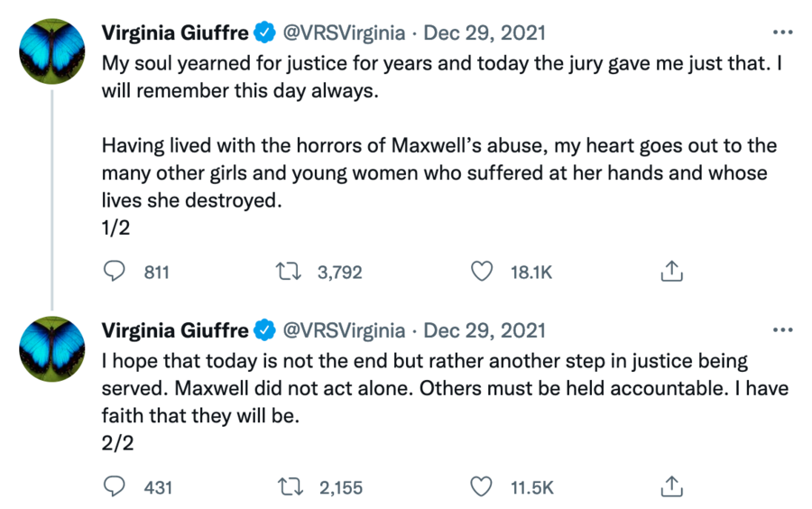Open the Dec 29, 2021 timestamp of first tweet
This screenshot has width=812, height=509.
[484, 34]
